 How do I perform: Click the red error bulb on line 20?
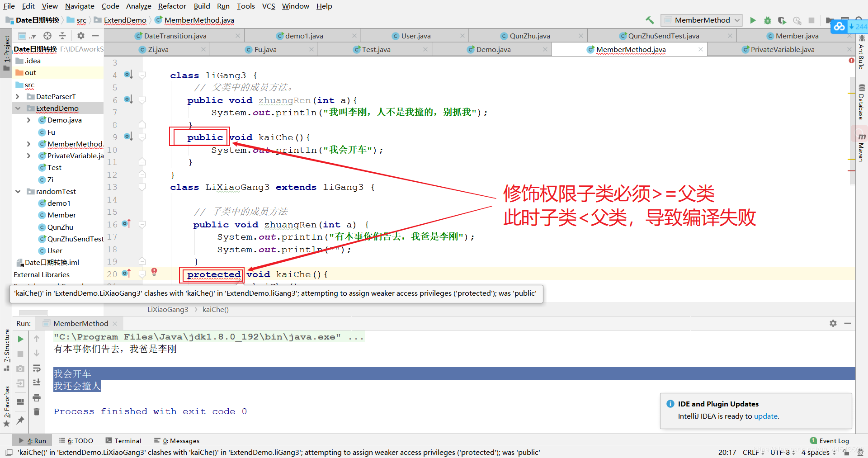point(154,271)
